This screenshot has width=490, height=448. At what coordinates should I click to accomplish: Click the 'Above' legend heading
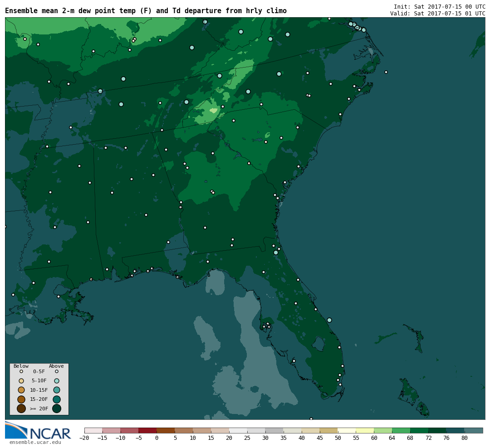click(x=56, y=366)
